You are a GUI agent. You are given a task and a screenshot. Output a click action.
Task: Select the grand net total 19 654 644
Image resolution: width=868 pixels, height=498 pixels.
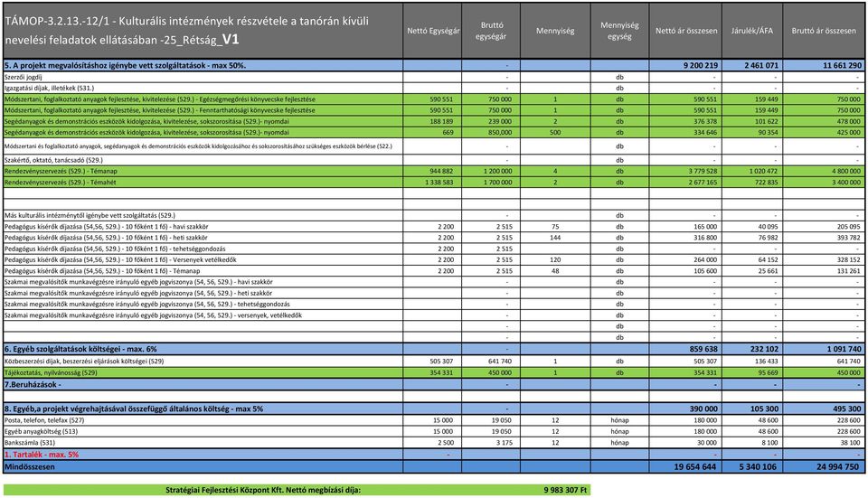tap(694, 467)
